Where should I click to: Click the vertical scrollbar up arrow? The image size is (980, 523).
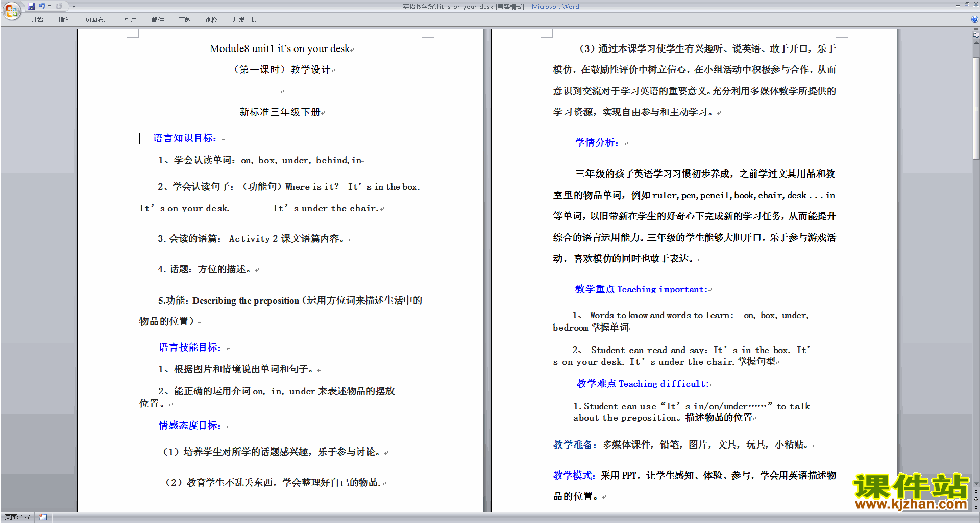coord(976,43)
